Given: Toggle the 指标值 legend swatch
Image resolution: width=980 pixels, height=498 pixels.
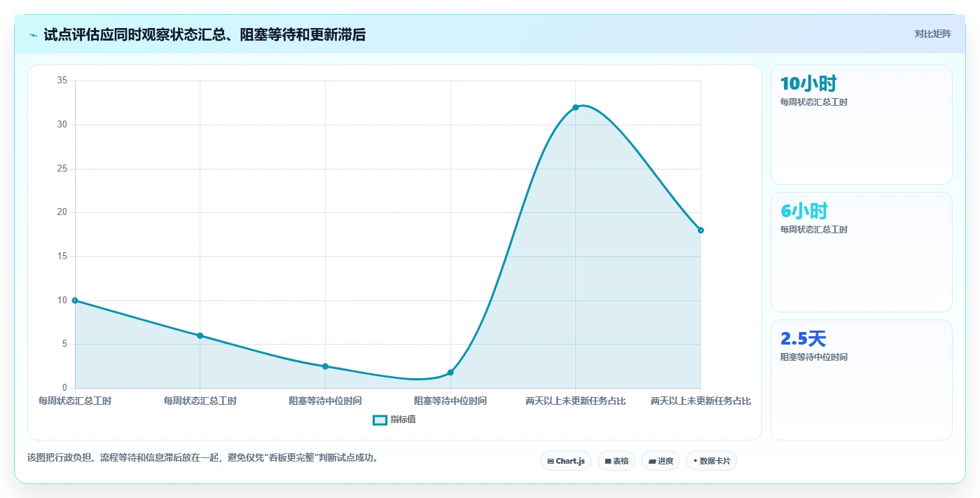Looking at the screenshot, I should 380,420.
